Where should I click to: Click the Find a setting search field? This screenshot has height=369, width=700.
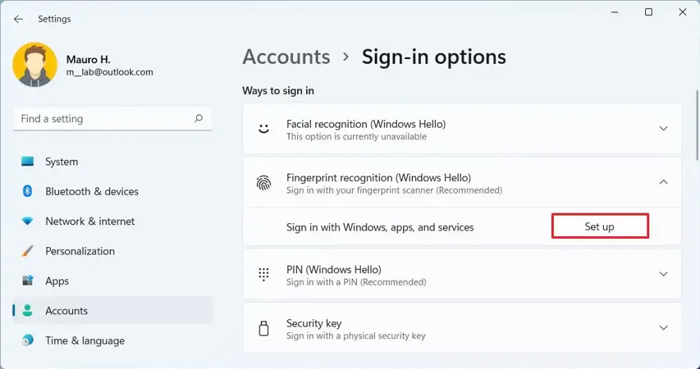point(112,119)
